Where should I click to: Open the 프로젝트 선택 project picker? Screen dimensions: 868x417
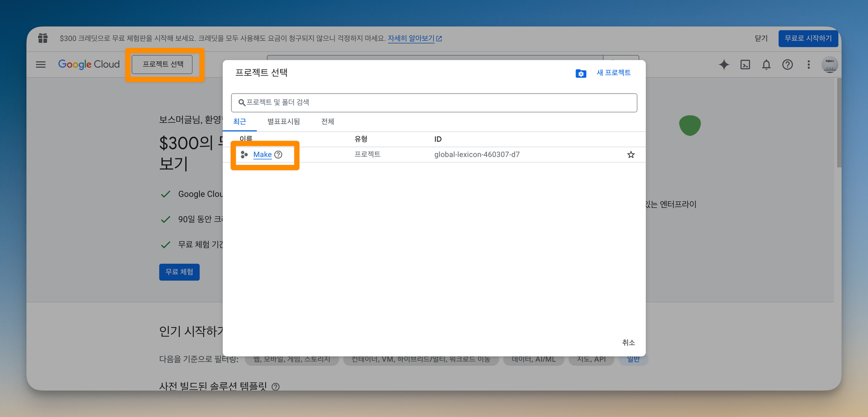(x=162, y=64)
